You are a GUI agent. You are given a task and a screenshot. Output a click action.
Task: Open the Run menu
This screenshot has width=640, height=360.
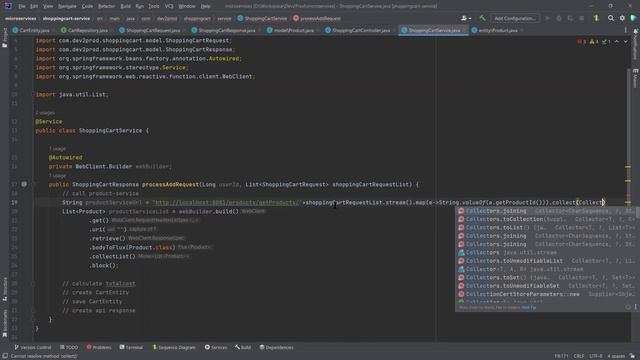coord(139,6)
